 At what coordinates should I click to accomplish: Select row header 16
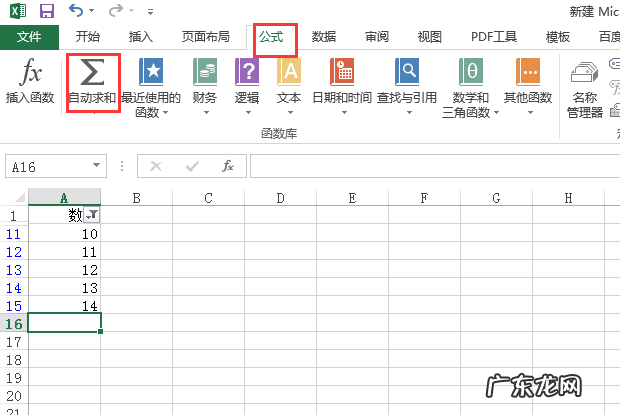14,324
